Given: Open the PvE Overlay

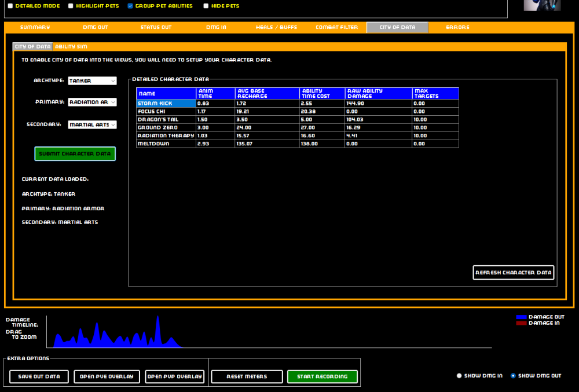Looking at the screenshot, I should (x=107, y=376).
